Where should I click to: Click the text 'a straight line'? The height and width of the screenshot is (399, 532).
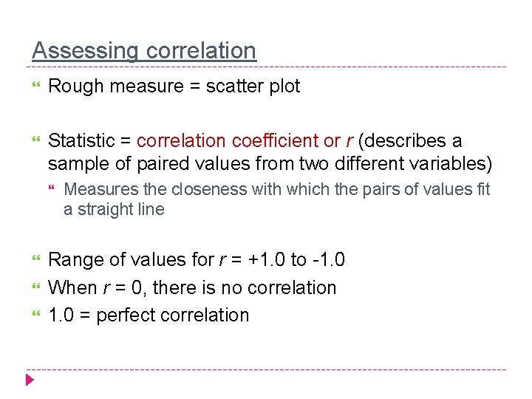[114, 209]
